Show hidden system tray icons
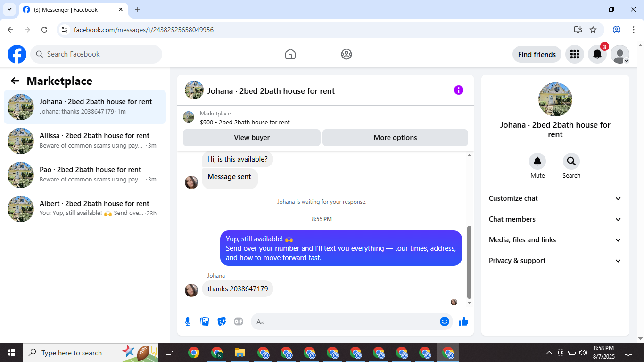 click(x=549, y=353)
